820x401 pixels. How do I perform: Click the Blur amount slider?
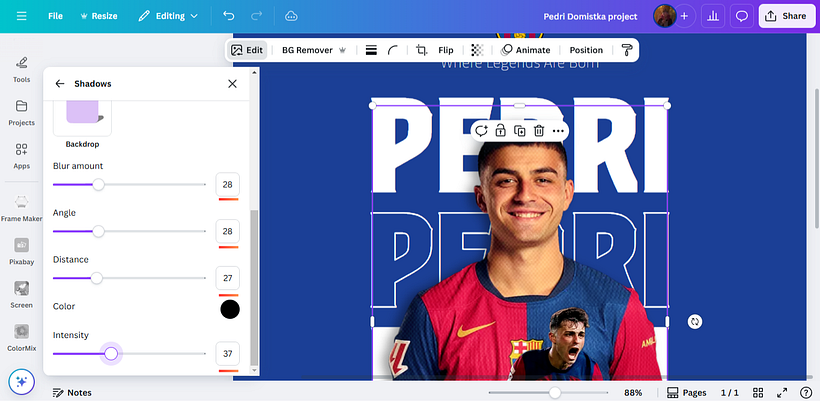coord(129,185)
